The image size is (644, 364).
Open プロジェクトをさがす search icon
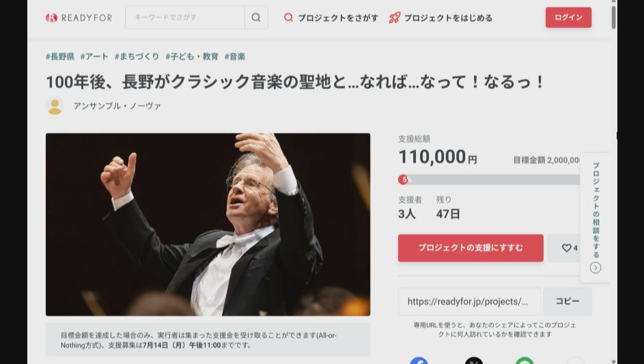point(288,17)
